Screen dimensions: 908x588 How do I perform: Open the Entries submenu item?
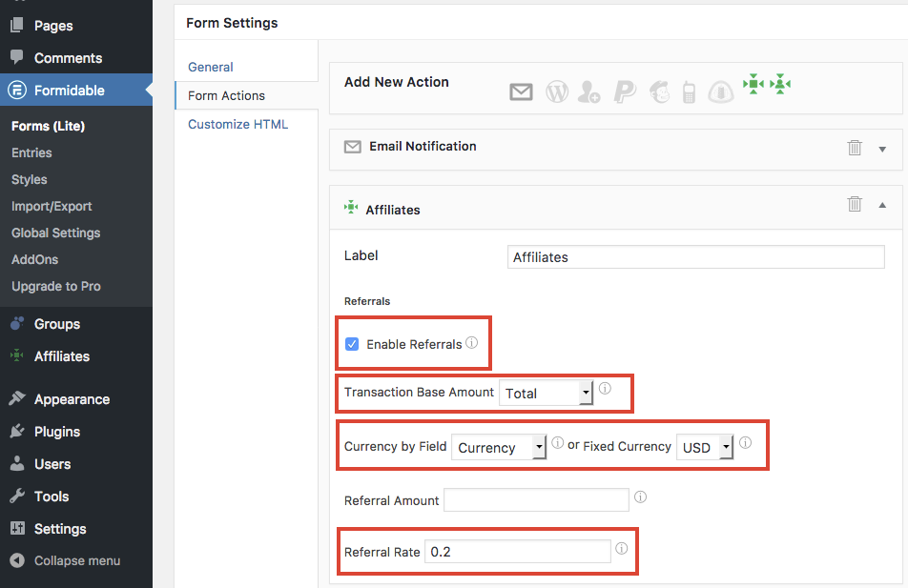coord(31,152)
